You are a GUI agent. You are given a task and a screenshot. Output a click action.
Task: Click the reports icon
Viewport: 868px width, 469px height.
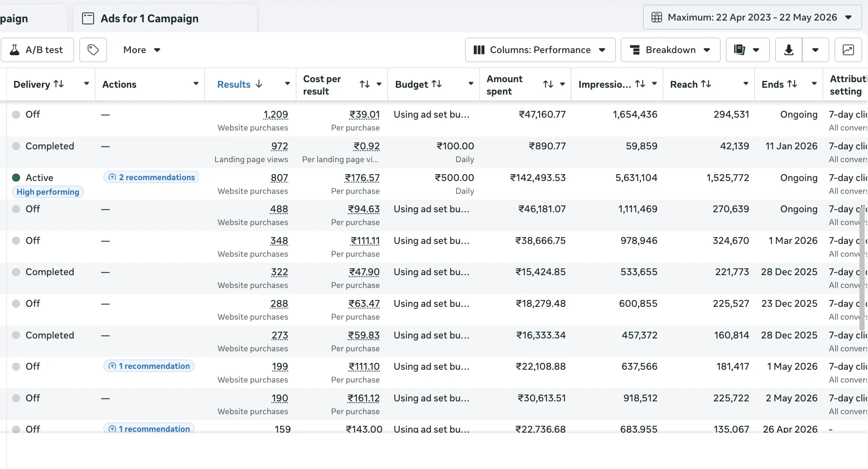[739, 50]
